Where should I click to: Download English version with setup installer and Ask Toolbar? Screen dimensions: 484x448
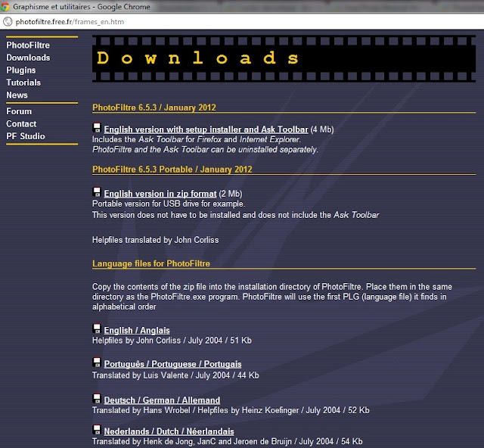click(206, 129)
